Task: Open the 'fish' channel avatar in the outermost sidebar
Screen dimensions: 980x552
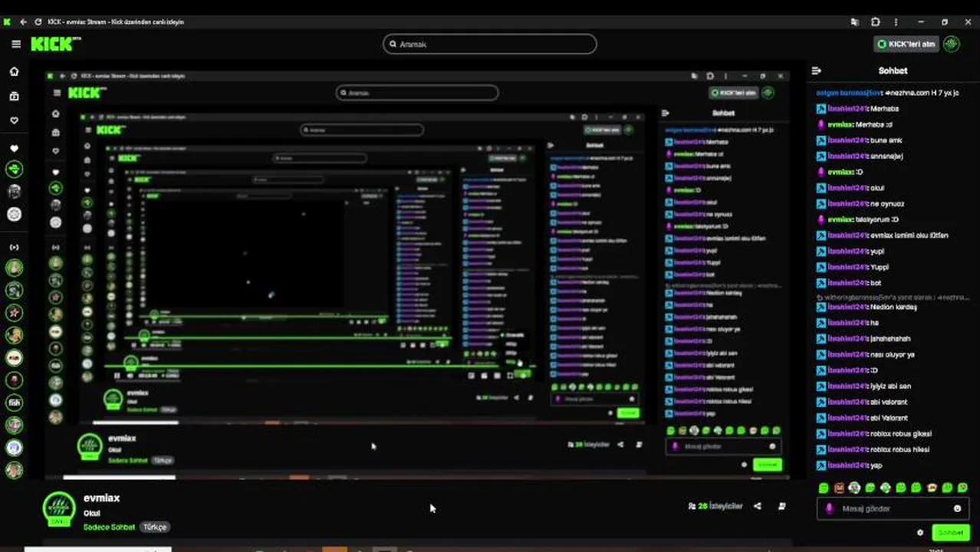Action: click(x=14, y=402)
